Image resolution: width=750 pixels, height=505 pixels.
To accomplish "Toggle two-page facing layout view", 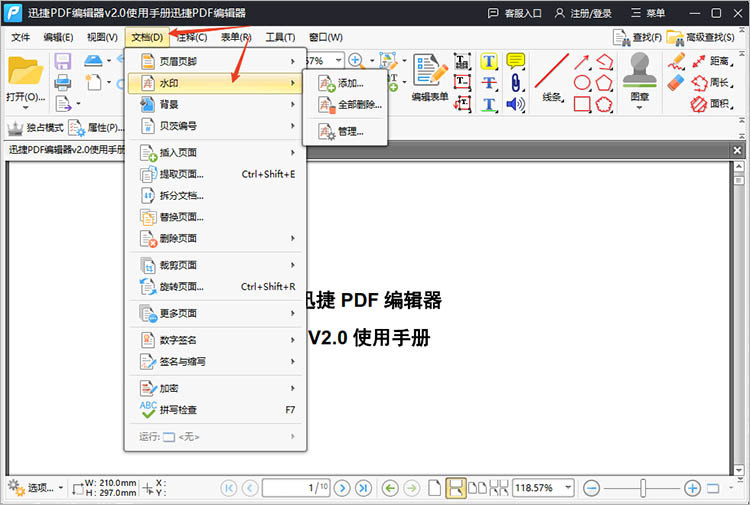I will tap(477, 488).
